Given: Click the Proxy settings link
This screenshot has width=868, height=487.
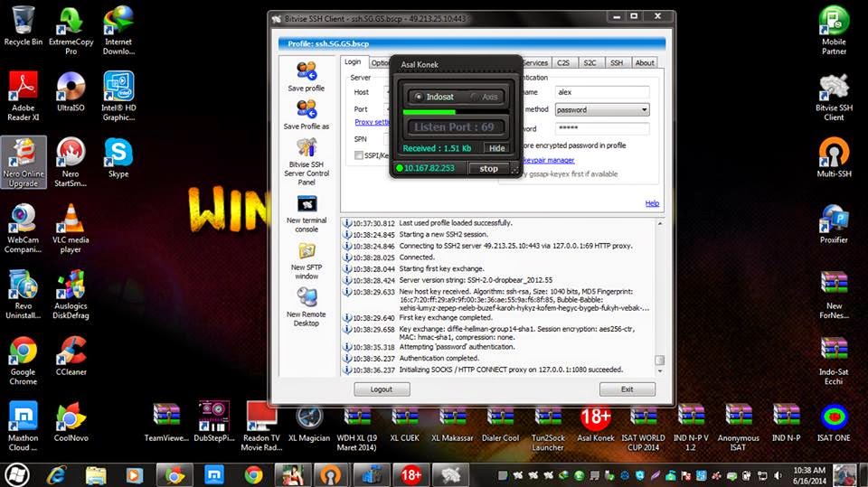Looking at the screenshot, I should (x=372, y=122).
